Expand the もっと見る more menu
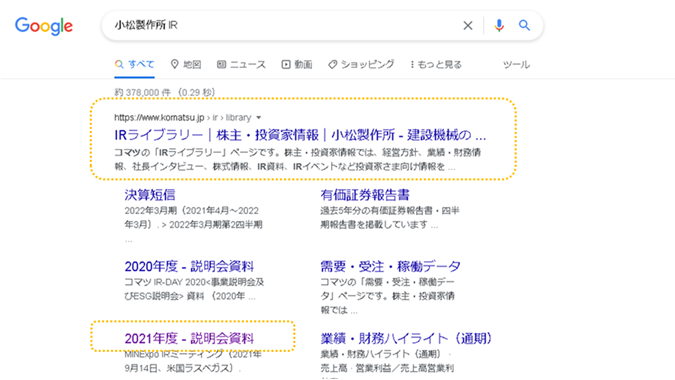 pos(436,65)
